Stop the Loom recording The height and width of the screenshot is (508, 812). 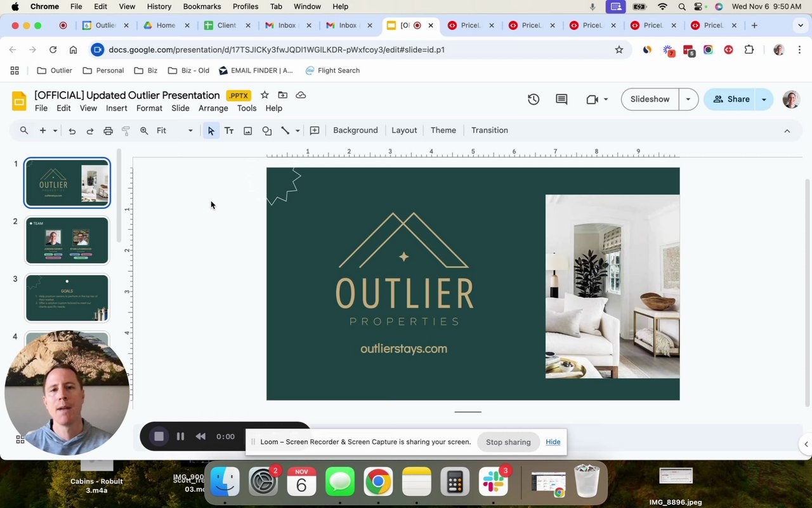(x=159, y=436)
